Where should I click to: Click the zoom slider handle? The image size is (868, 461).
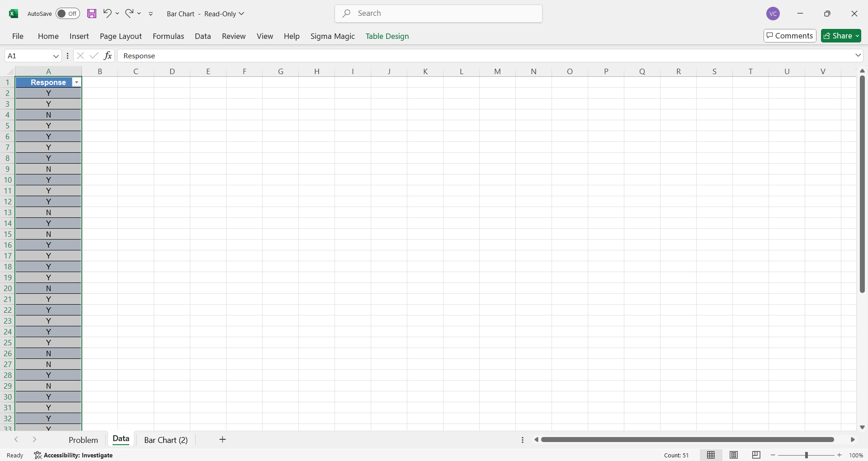click(x=806, y=455)
